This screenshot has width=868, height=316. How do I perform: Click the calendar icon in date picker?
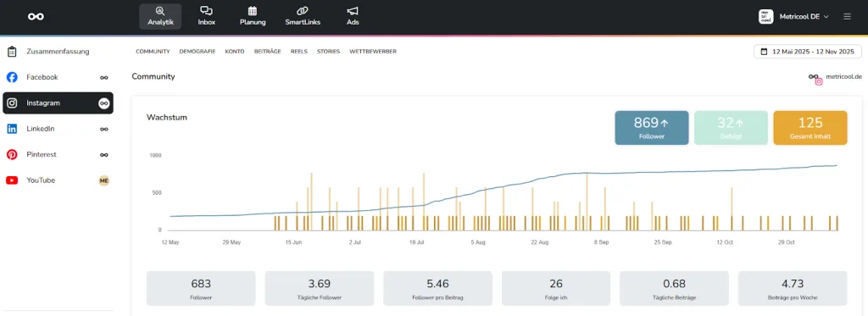[765, 52]
